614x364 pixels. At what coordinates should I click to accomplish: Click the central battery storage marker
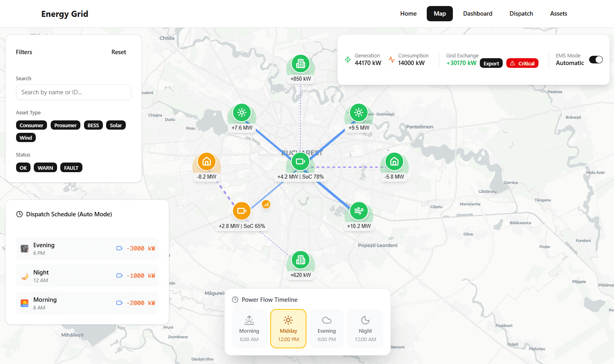click(x=300, y=162)
